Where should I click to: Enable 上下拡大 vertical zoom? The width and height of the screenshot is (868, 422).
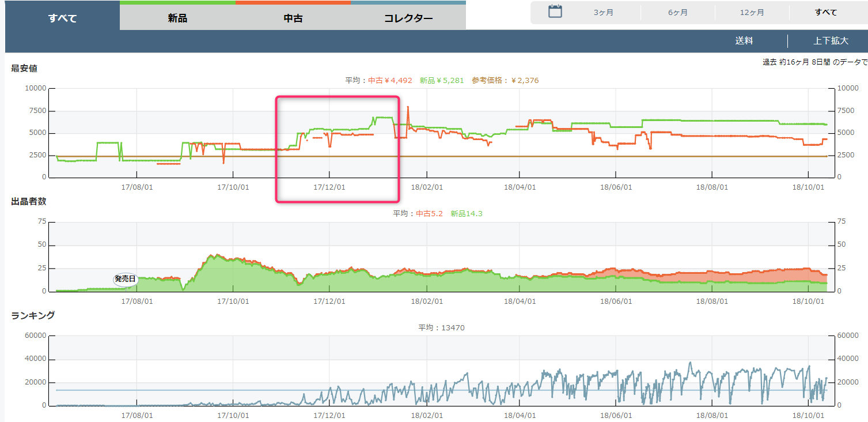[831, 41]
